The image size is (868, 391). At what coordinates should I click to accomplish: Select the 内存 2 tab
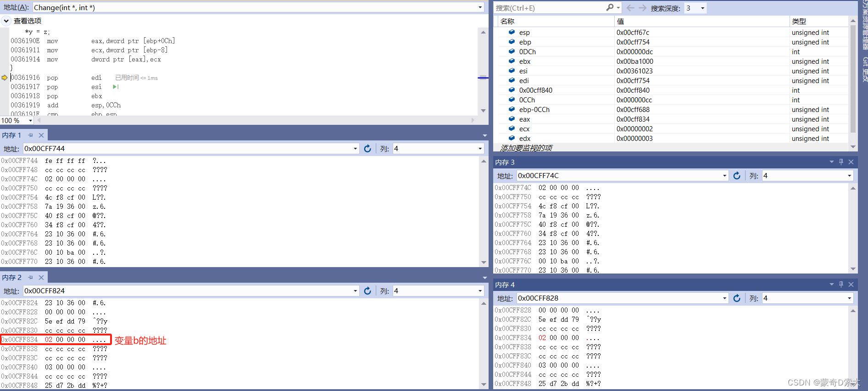point(11,278)
